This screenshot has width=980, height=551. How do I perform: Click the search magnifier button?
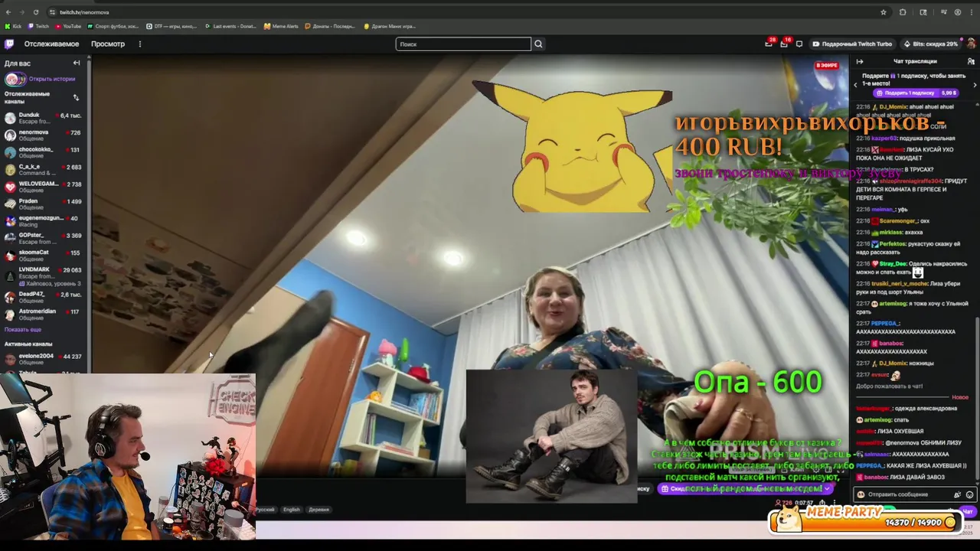pyautogui.click(x=538, y=44)
